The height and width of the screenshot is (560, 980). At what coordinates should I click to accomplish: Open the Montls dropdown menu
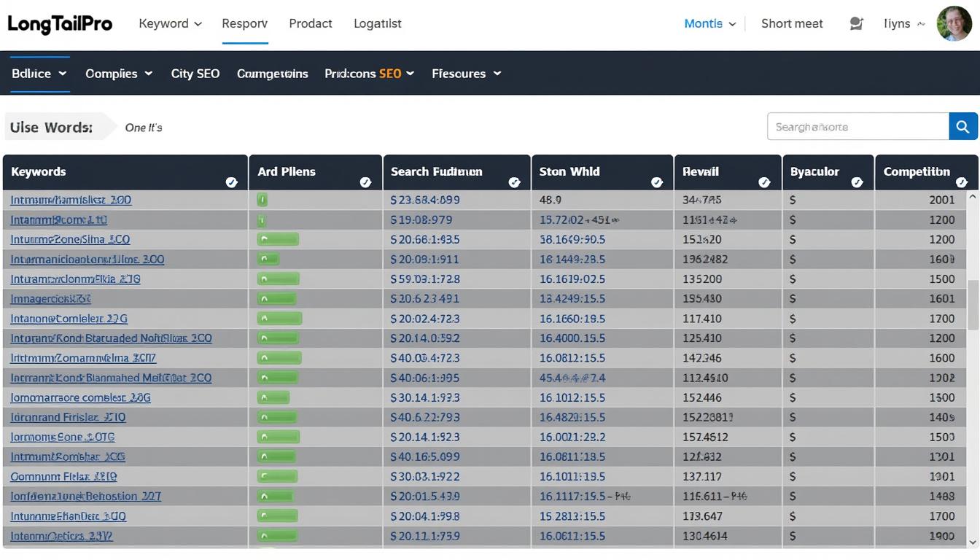[x=709, y=23]
